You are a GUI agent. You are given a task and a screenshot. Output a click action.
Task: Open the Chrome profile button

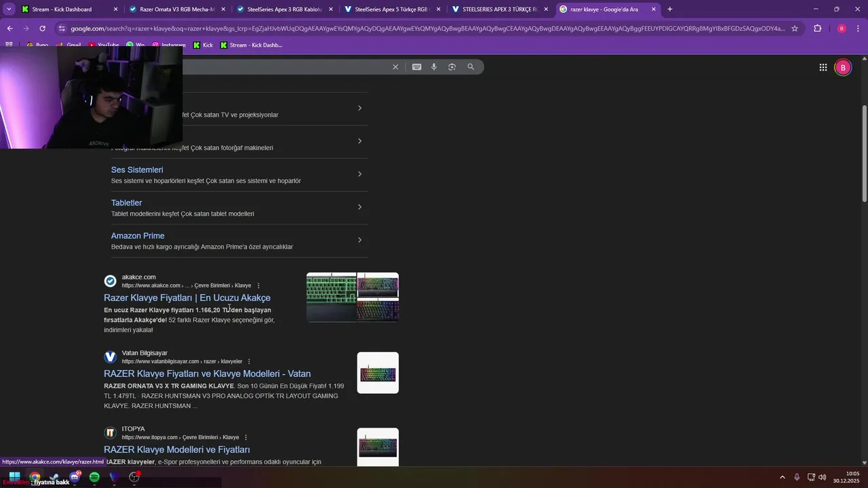pos(842,28)
